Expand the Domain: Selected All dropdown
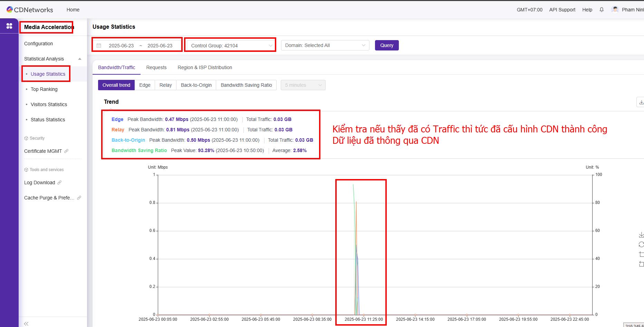This screenshot has width=644, height=327. pyautogui.click(x=325, y=45)
